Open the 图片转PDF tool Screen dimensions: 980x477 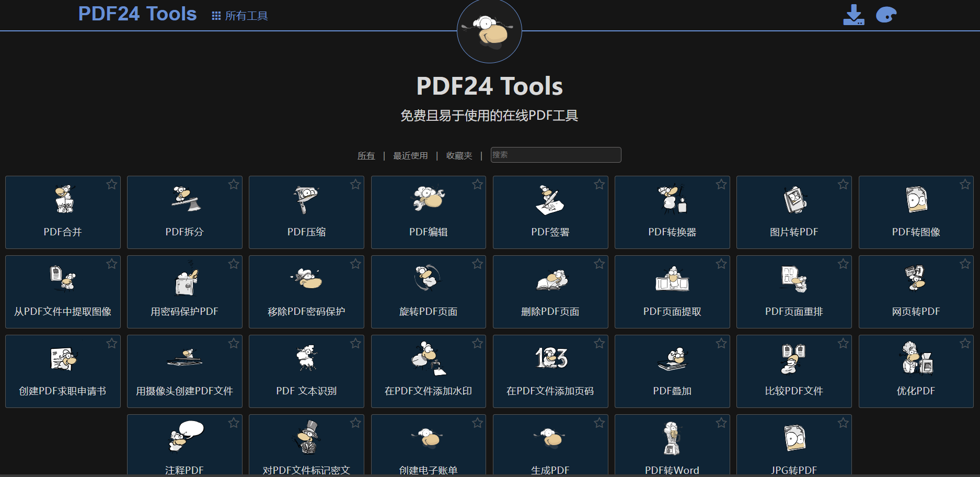point(794,212)
